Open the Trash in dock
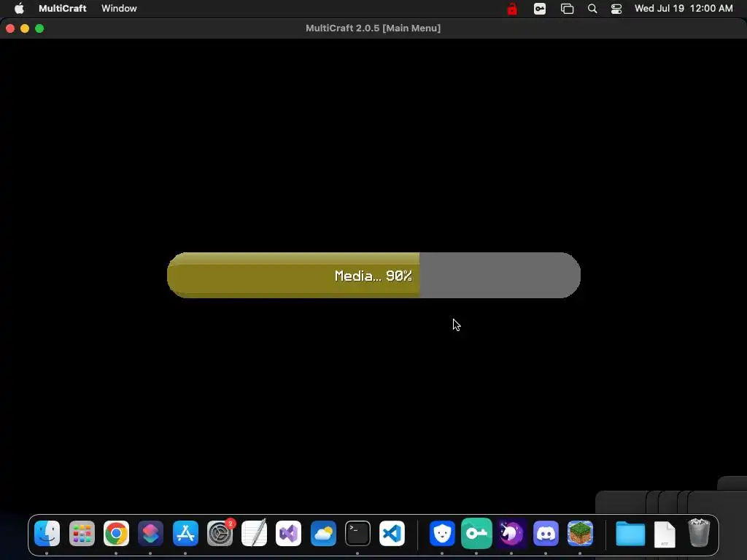This screenshot has width=747, height=560. click(699, 533)
